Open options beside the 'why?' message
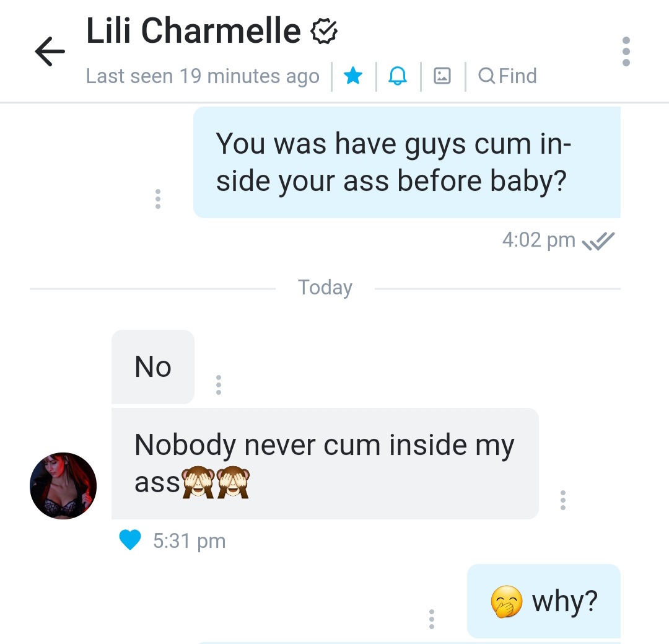Image resolution: width=669 pixels, height=644 pixels. [x=431, y=619]
